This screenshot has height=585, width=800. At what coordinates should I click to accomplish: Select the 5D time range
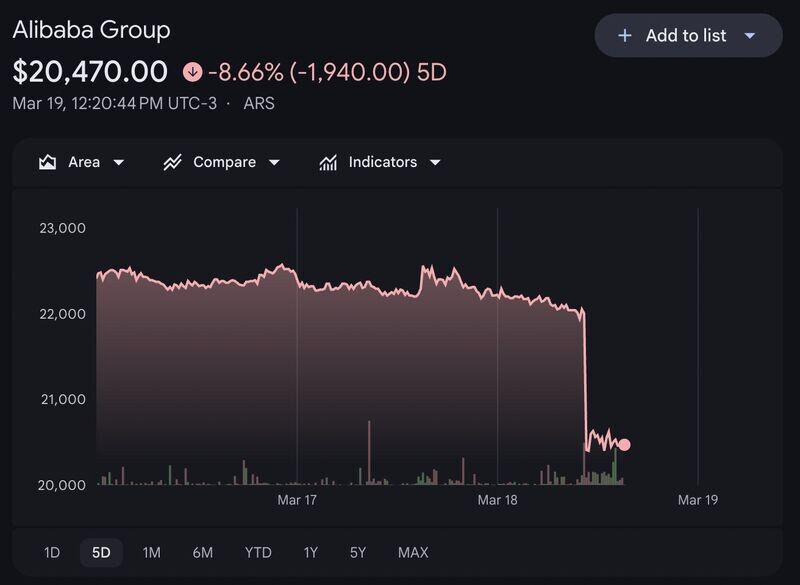tap(101, 552)
